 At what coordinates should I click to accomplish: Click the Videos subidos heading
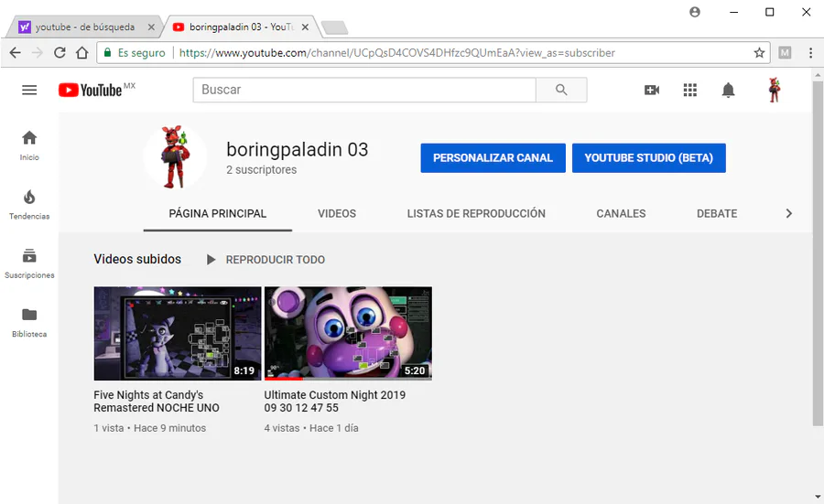click(137, 259)
